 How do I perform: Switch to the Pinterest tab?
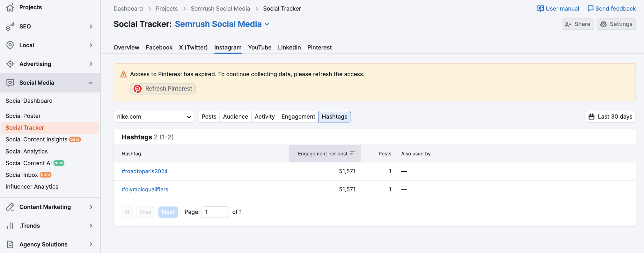[x=319, y=48]
